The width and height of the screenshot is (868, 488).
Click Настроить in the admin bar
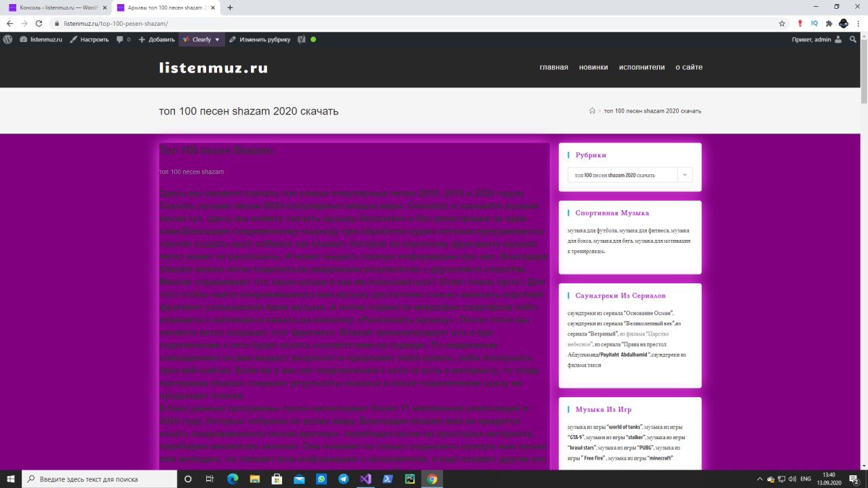(x=89, y=39)
